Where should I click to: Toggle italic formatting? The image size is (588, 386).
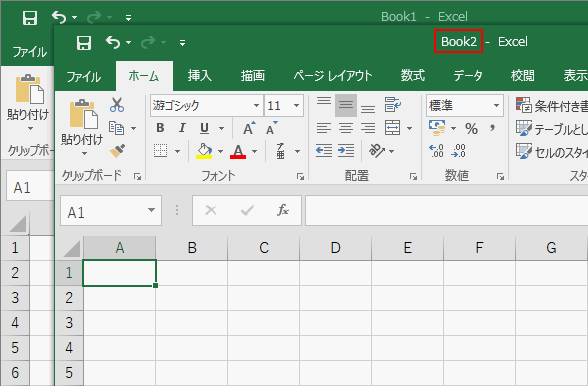coord(182,128)
